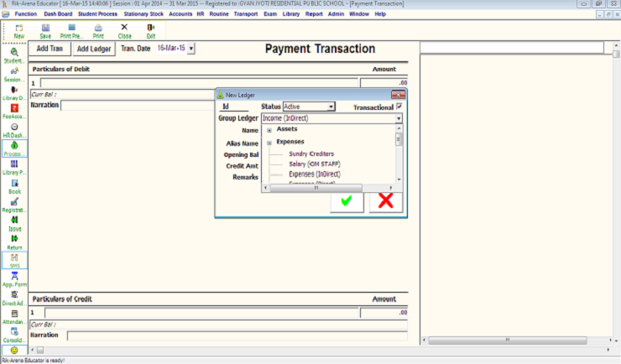621x364 pixels.
Task: Open the Accounts menu
Action: coord(180,14)
